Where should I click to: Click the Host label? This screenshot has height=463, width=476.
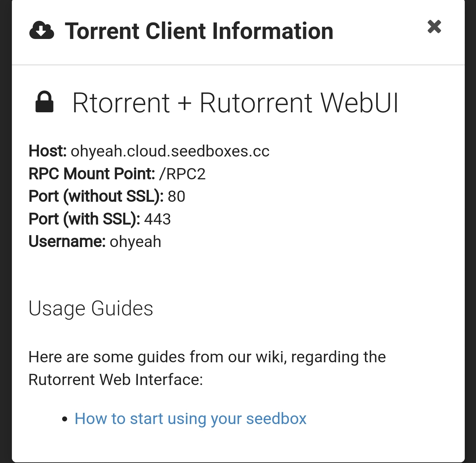coord(47,152)
